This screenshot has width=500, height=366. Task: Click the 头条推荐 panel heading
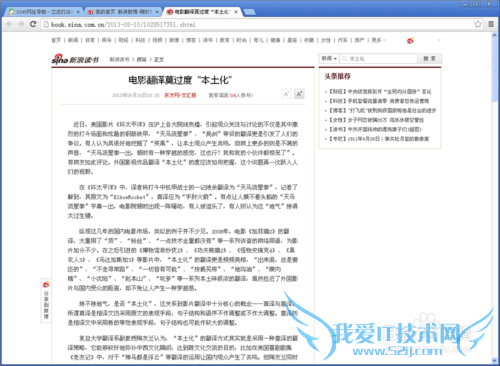(337, 76)
